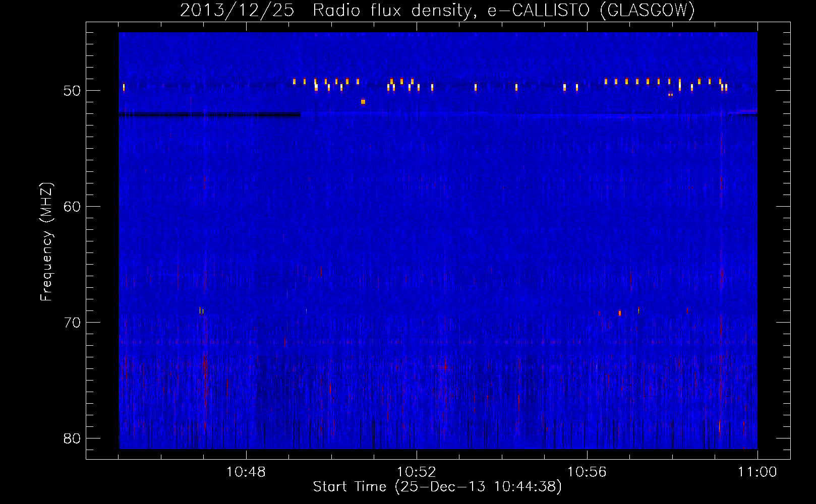This screenshot has height=504, width=816.
Task: Click the 10:48 time axis label
Action: [x=246, y=472]
